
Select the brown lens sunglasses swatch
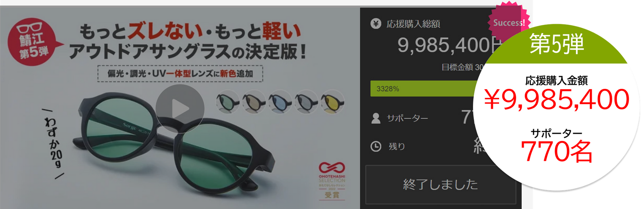(254, 101)
